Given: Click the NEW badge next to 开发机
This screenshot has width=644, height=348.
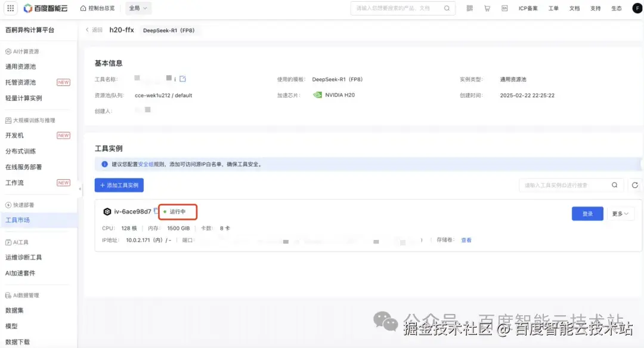Looking at the screenshot, I should point(63,135).
